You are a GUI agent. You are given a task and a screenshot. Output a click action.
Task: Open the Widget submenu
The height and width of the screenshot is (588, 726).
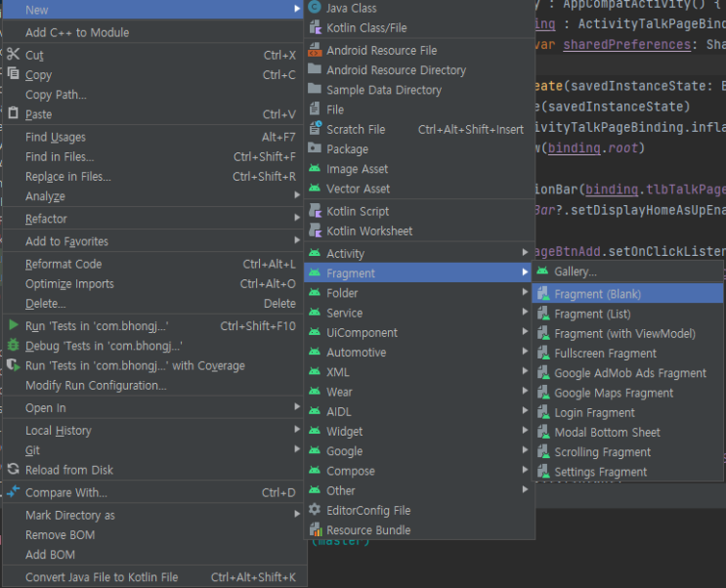tap(417, 431)
